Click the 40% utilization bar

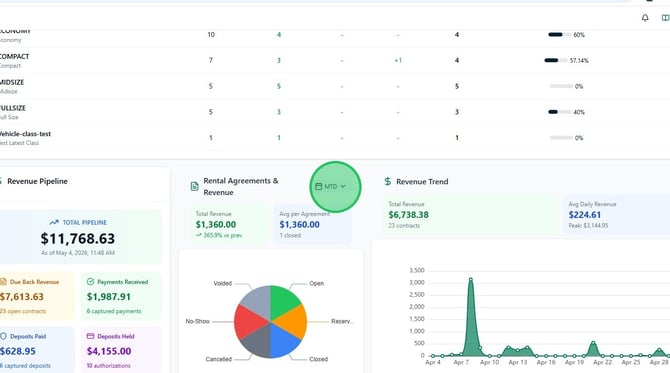[x=559, y=112]
